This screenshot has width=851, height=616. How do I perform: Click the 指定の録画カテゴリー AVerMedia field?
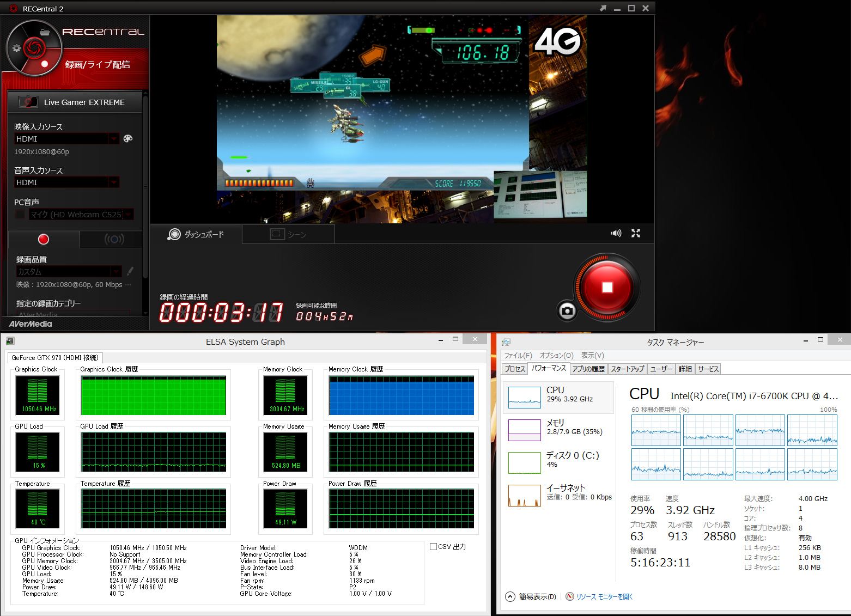click(x=73, y=314)
